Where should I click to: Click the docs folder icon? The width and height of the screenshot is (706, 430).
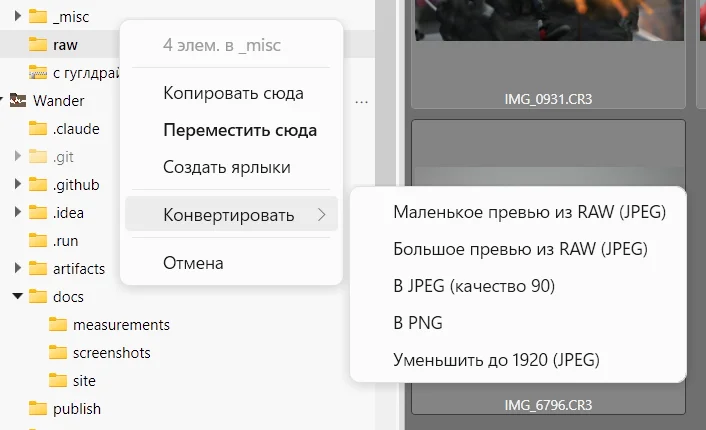tap(38, 296)
